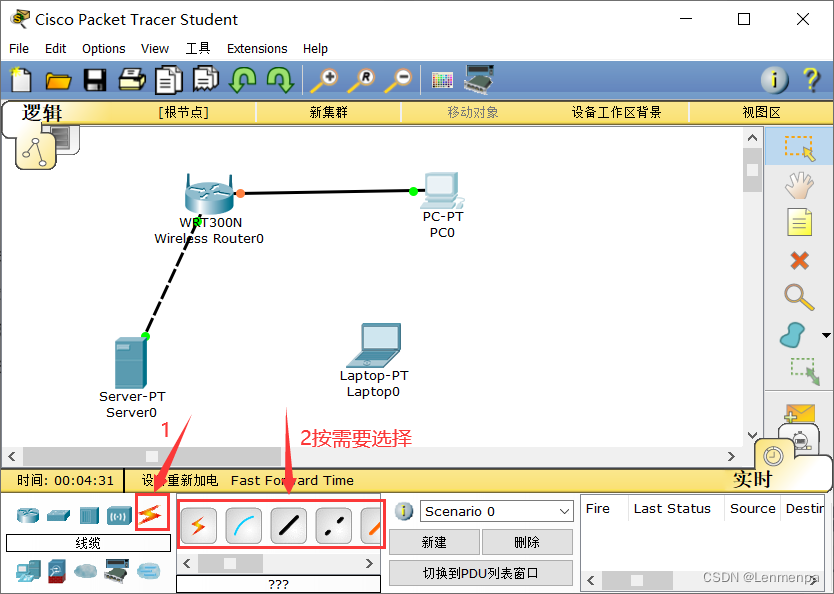Click the [根节点] button

[x=184, y=112]
